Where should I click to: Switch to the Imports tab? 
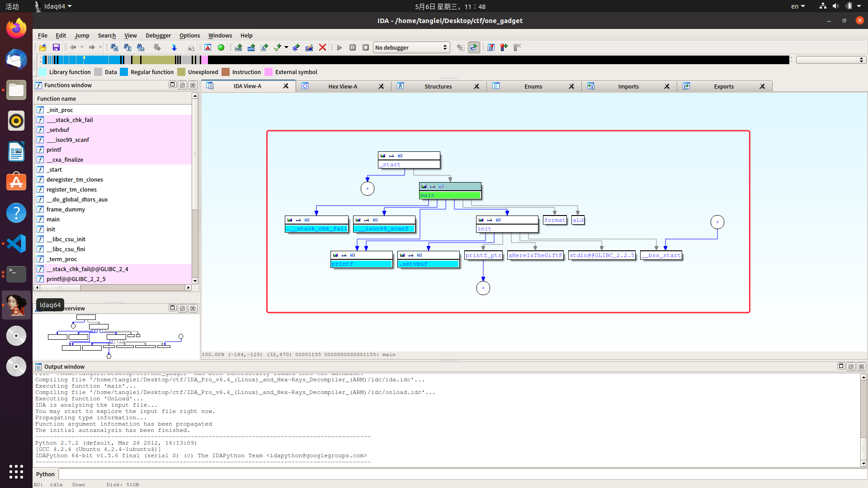(628, 86)
